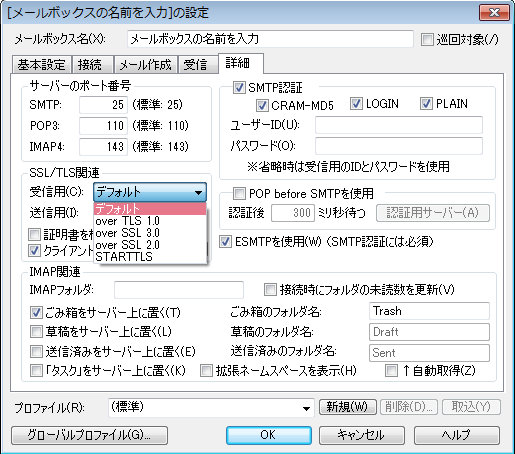Open the メール作成 tab
Screen dimensions: 515x454
(145, 64)
